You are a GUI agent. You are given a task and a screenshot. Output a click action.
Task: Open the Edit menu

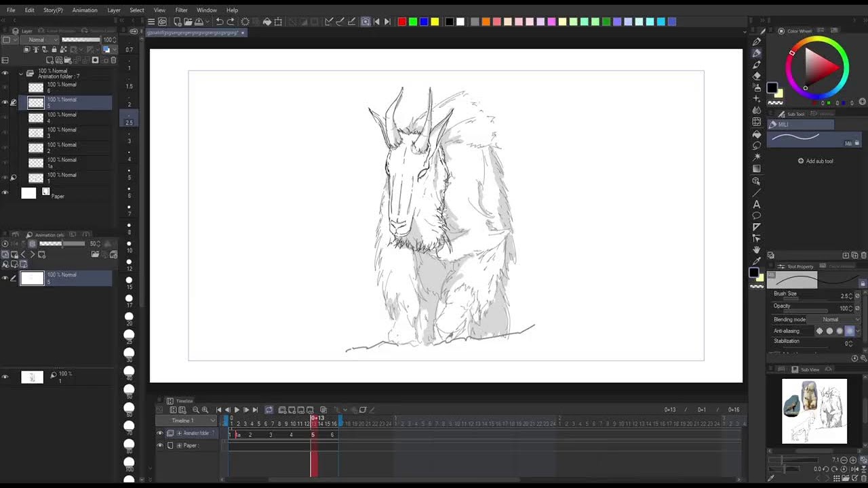(x=30, y=10)
